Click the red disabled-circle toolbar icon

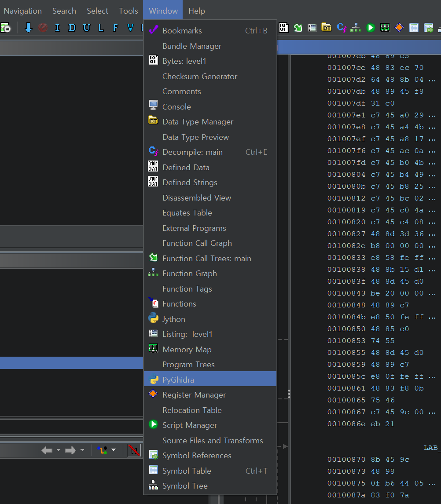(43, 28)
